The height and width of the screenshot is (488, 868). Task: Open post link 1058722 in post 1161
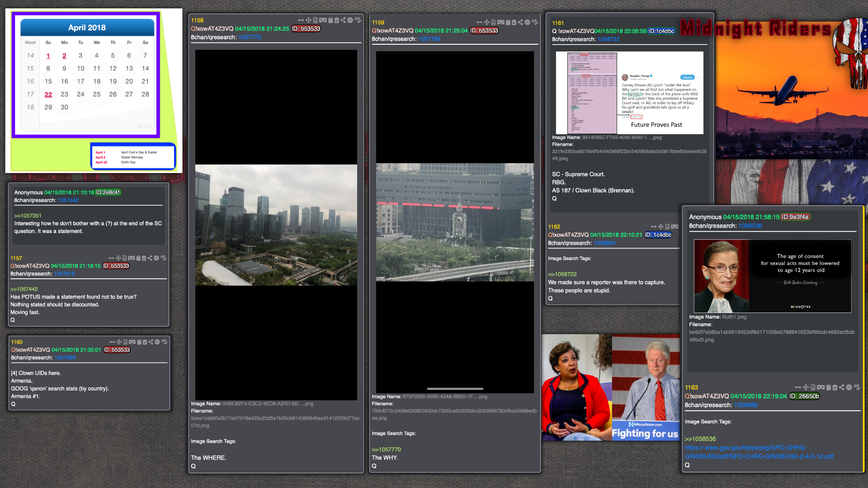609,39
